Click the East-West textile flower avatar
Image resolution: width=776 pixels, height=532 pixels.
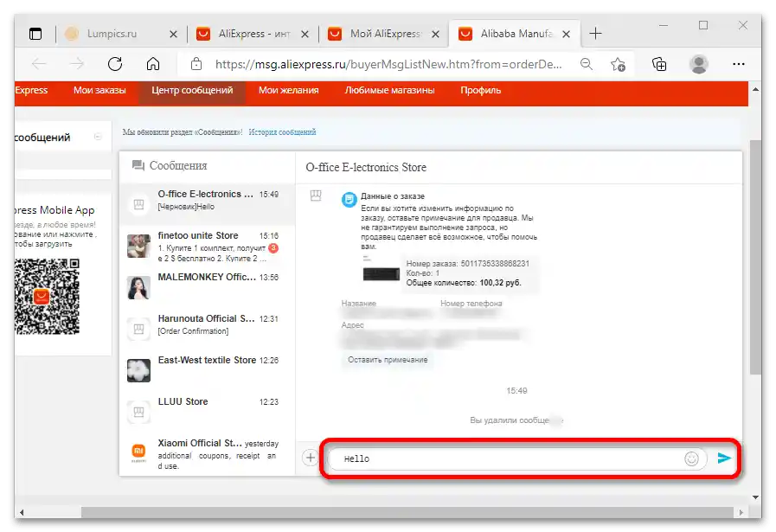click(138, 370)
